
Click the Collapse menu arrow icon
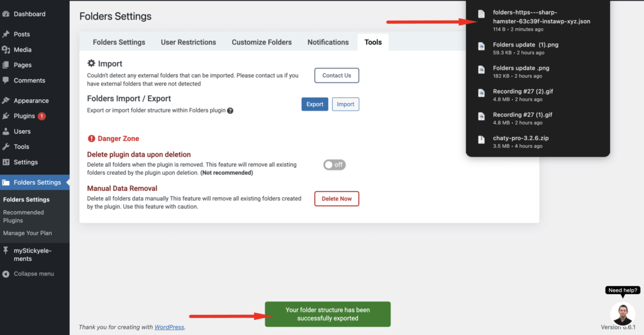pyautogui.click(x=6, y=274)
